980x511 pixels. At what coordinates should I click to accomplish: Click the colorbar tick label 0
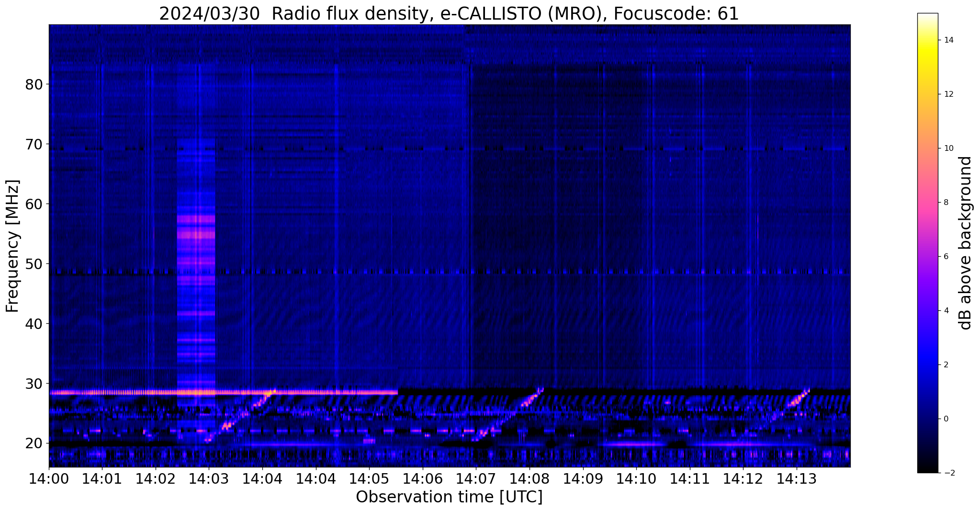tap(946, 419)
